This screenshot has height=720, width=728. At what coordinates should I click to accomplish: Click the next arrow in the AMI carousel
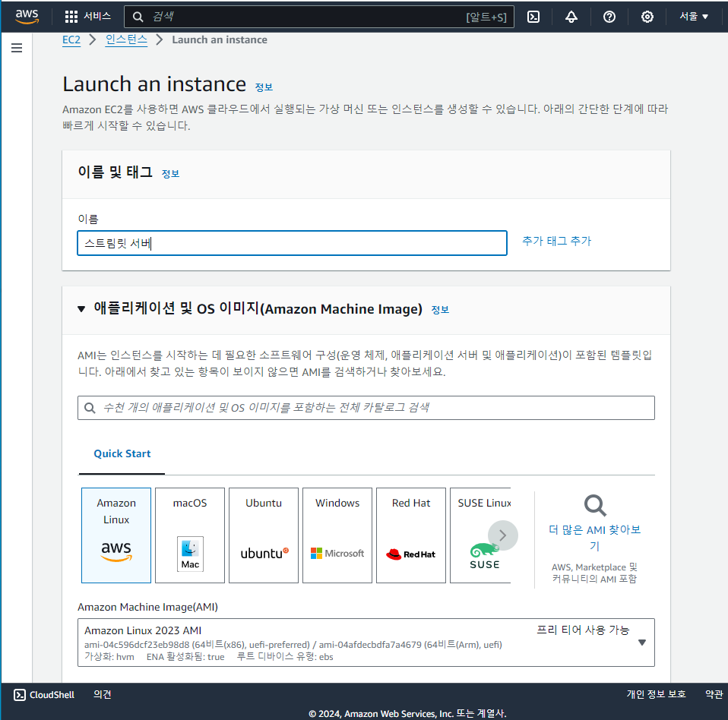click(x=503, y=535)
